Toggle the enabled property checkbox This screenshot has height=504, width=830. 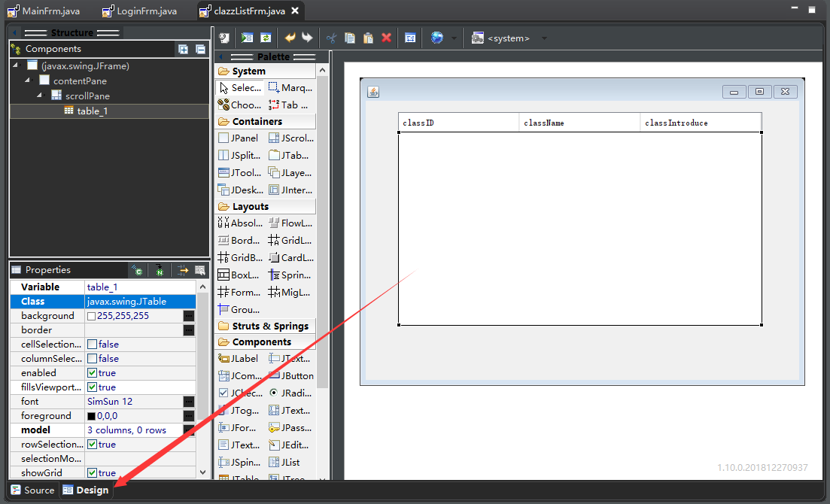(x=92, y=372)
